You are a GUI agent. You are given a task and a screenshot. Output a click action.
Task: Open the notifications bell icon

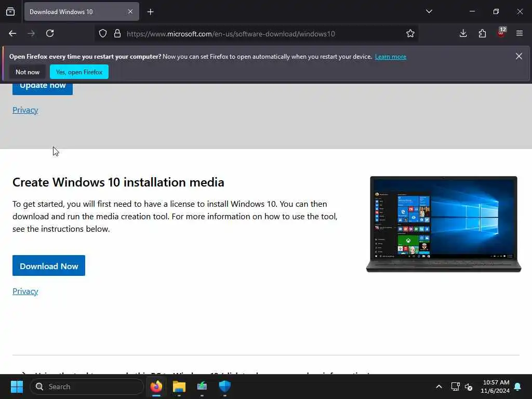tap(518, 387)
